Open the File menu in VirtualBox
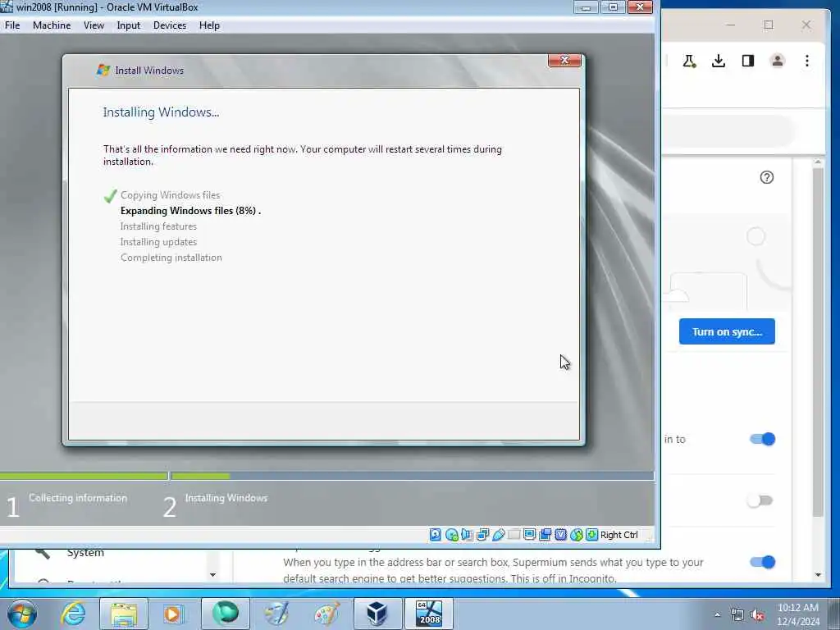The height and width of the screenshot is (630, 840). point(12,25)
